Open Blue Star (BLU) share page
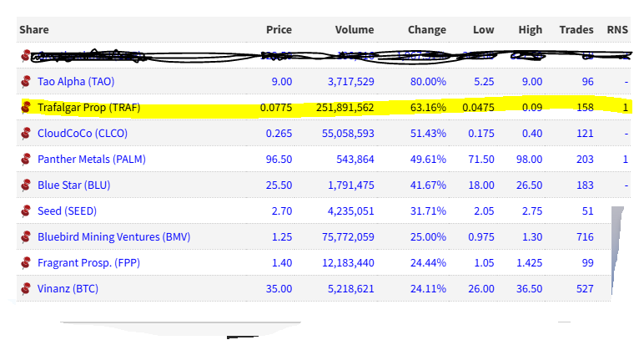 click(74, 185)
